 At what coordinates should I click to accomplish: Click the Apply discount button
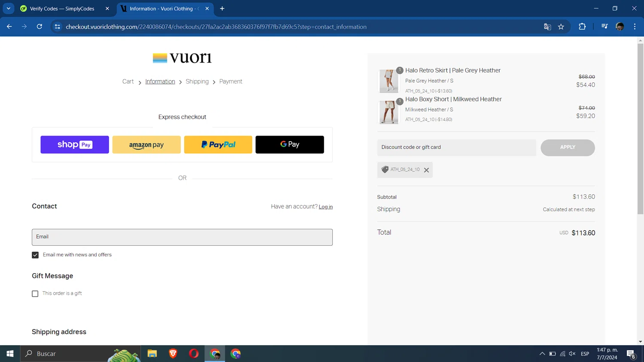(568, 147)
